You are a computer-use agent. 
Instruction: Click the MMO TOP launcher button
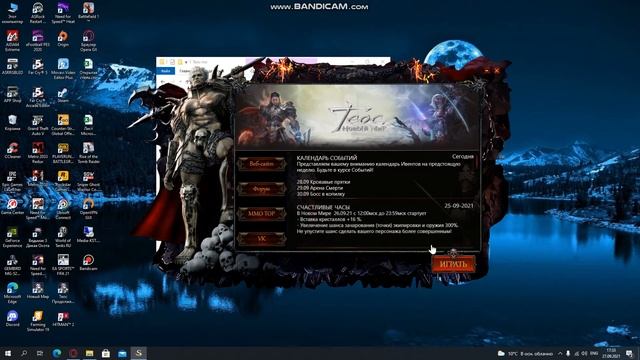click(x=261, y=213)
